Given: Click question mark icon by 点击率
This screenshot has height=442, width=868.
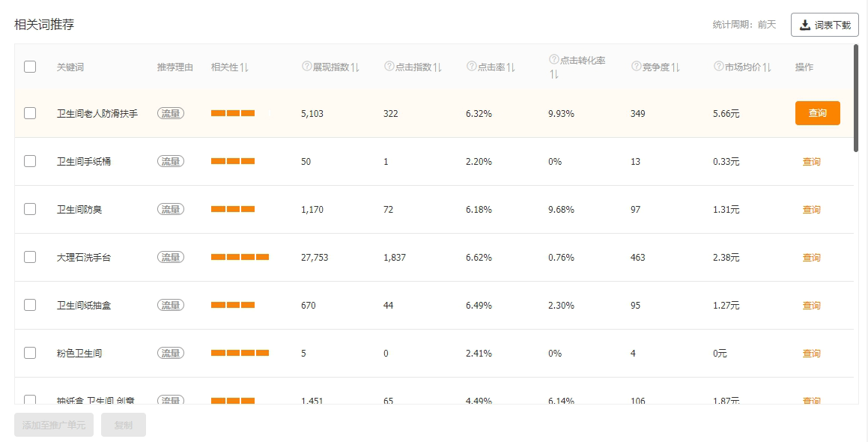Looking at the screenshot, I should pos(471,67).
